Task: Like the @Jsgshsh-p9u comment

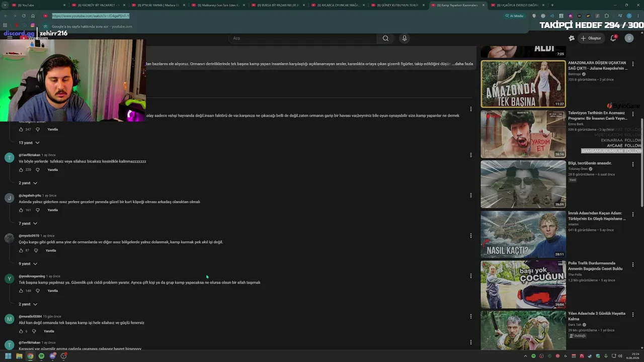Action: (21, 210)
